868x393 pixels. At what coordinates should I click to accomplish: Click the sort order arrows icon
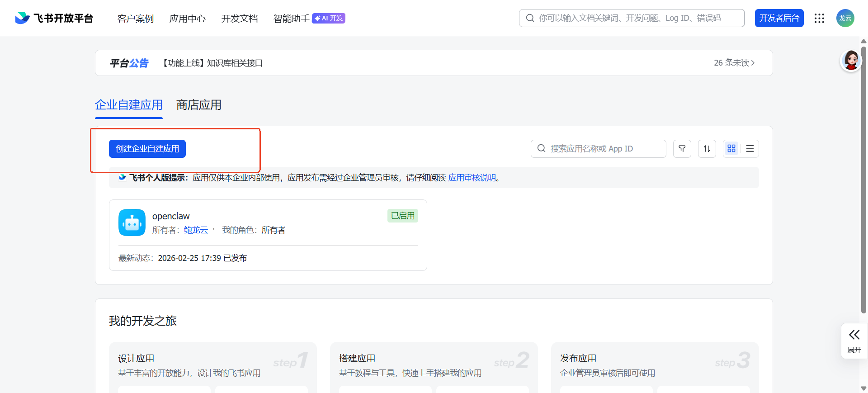coord(707,149)
